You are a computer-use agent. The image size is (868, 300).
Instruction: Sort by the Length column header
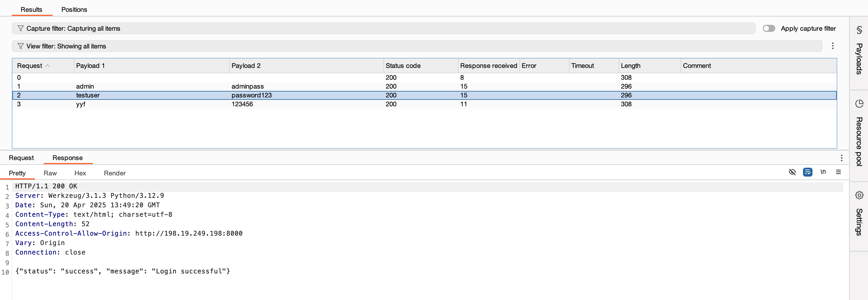(x=649, y=66)
